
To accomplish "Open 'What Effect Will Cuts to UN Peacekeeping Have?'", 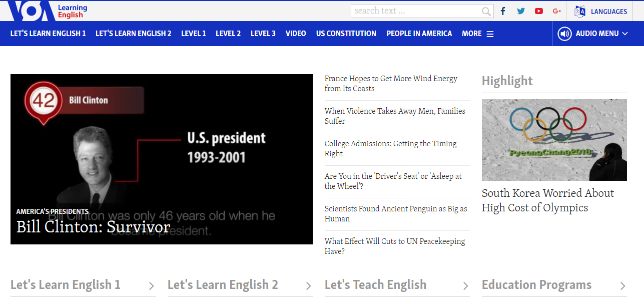I will [395, 246].
